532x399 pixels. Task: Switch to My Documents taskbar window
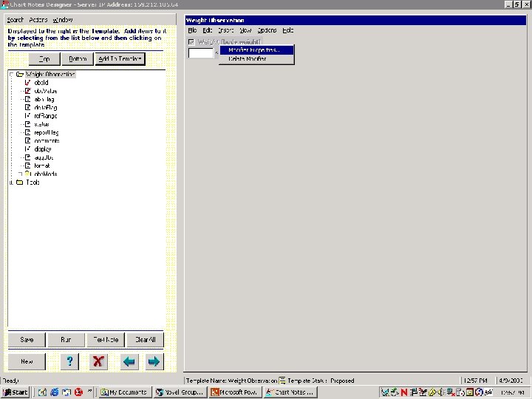pyautogui.click(x=124, y=392)
